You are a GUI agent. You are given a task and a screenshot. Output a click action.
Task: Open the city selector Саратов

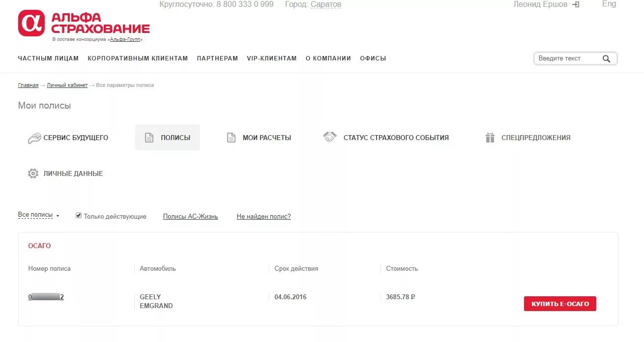(x=326, y=4)
